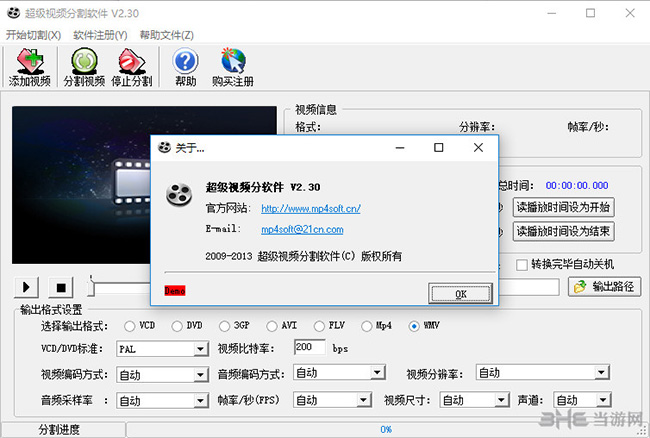Stop the video preview playback
Screen dimensions: 650x438
pyautogui.click(x=61, y=287)
